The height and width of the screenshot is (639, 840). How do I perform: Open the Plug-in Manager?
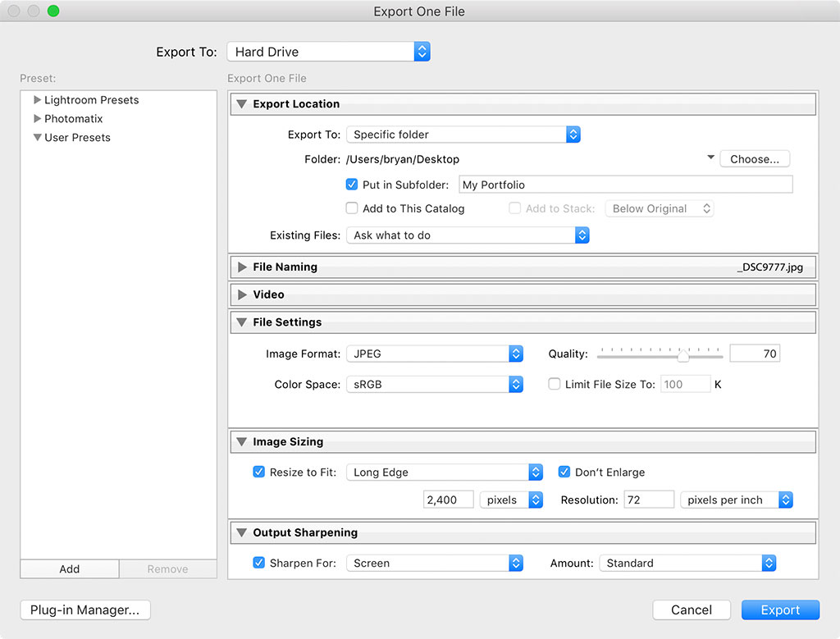(85, 609)
